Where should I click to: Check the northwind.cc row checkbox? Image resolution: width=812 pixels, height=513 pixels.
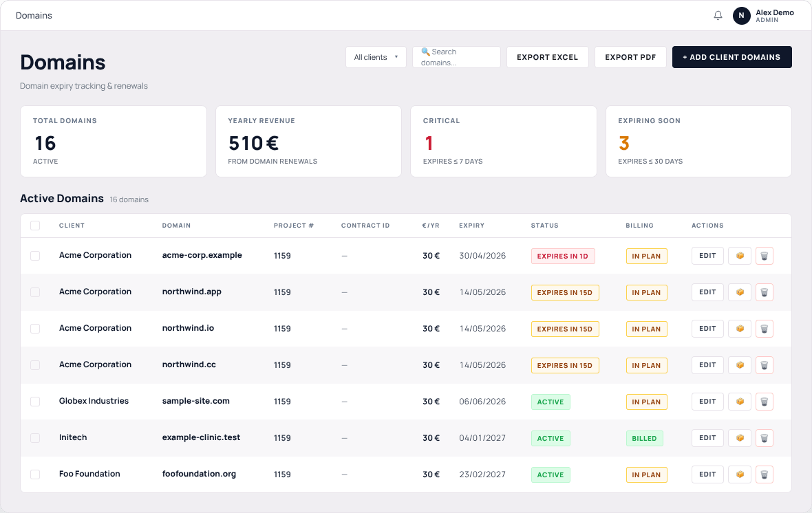[x=35, y=365]
